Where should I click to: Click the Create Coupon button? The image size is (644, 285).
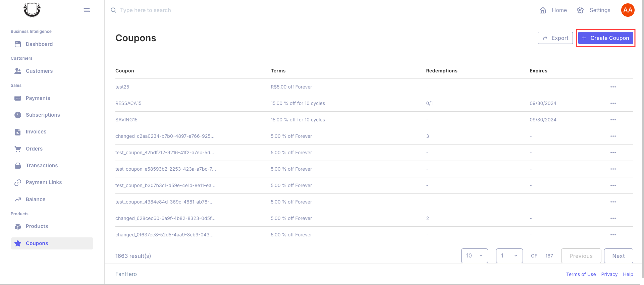click(x=606, y=38)
